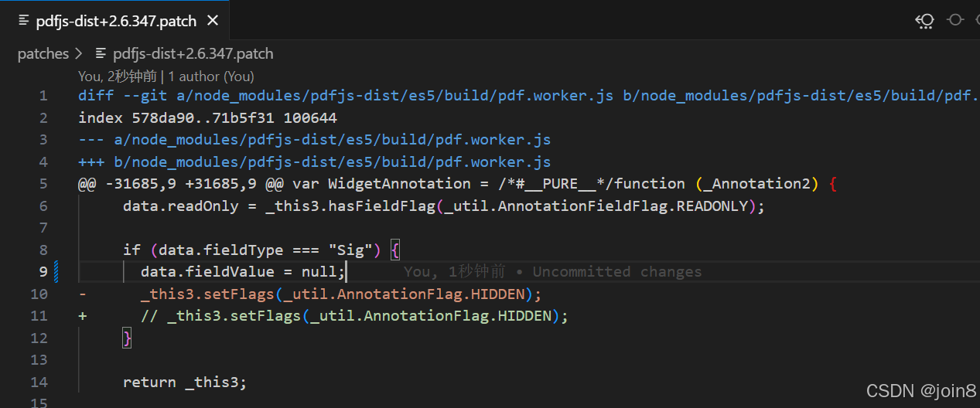This screenshot has width=980, height=408.
Task: Click the closing brace on line 12
Action: [128, 338]
